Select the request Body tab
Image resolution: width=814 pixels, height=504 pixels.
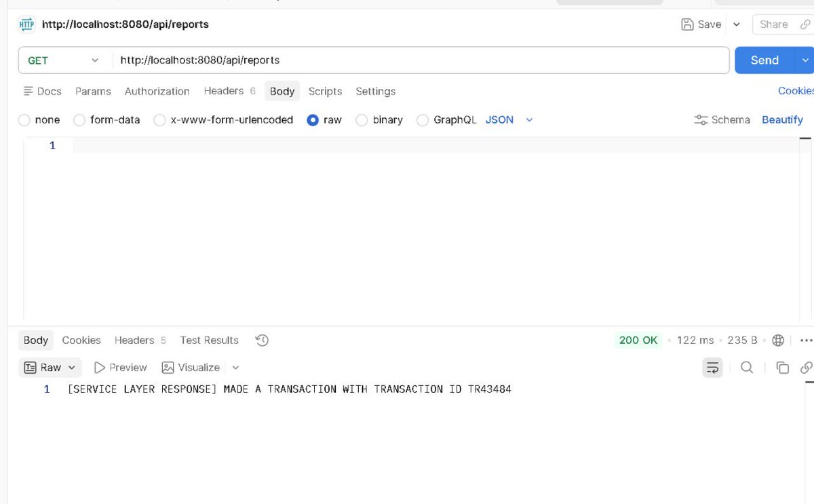[282, 91]
